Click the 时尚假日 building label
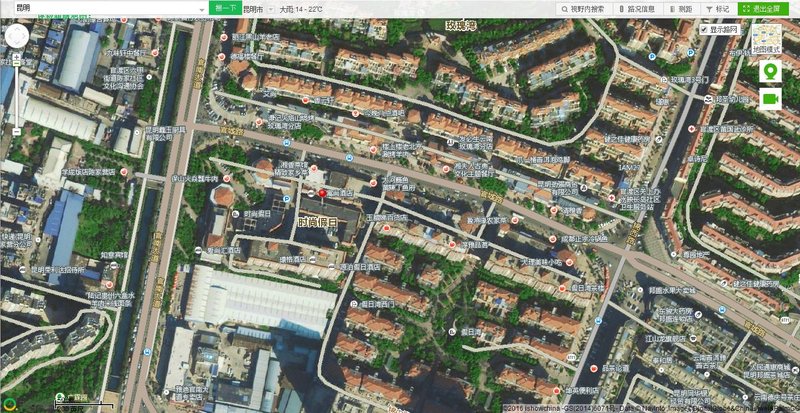The image size is (800, 413). 318,221
